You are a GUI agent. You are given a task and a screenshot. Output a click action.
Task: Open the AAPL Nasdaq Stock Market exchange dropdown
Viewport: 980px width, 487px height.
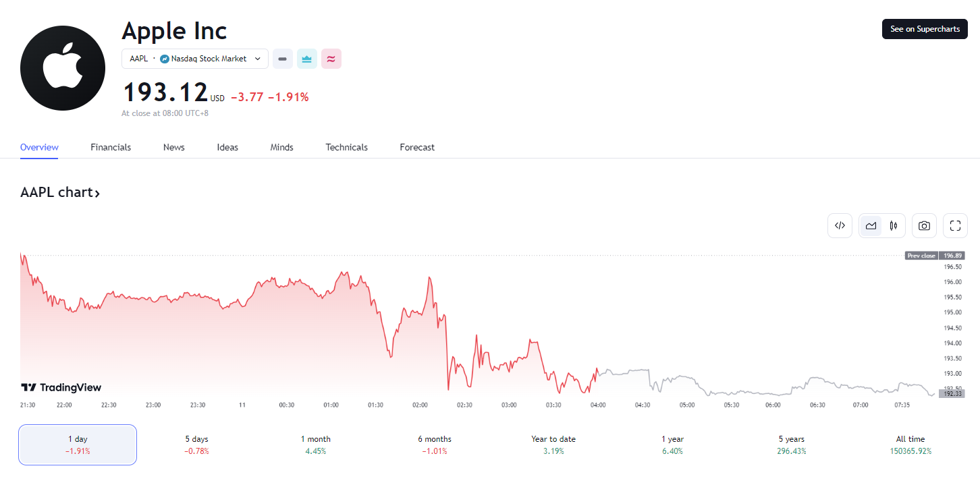point(195,59)
